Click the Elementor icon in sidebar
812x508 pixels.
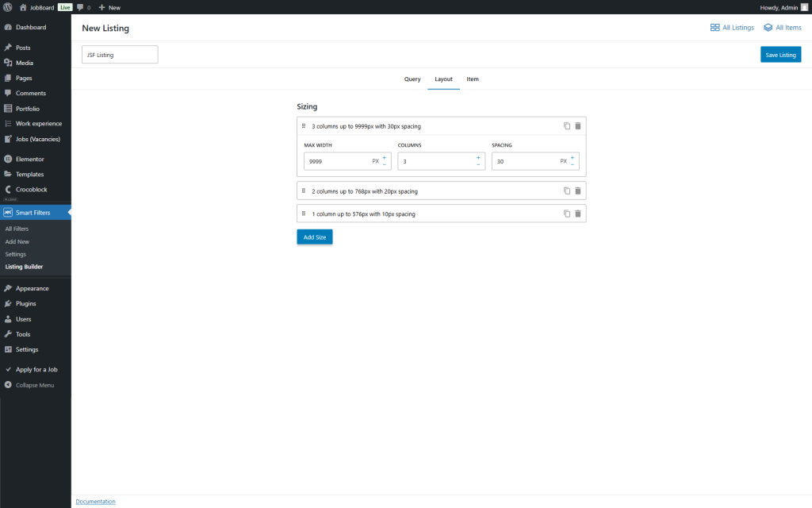(8, 159)
